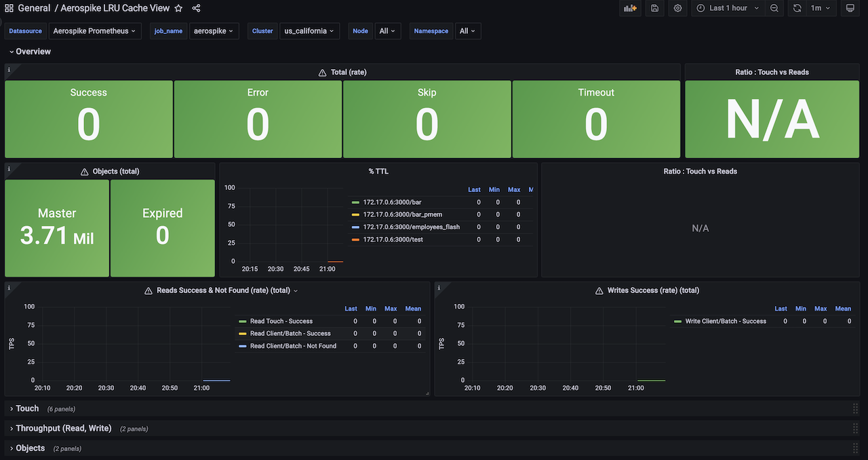
Task: Click warning icon on Total (rate) panel
Action: tap(322, 73)
